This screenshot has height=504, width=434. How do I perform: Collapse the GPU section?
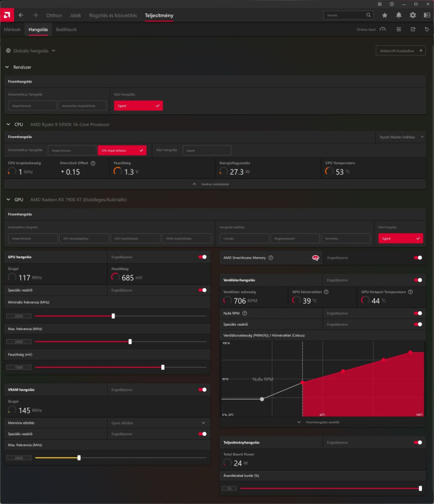(x=8, y=200)
